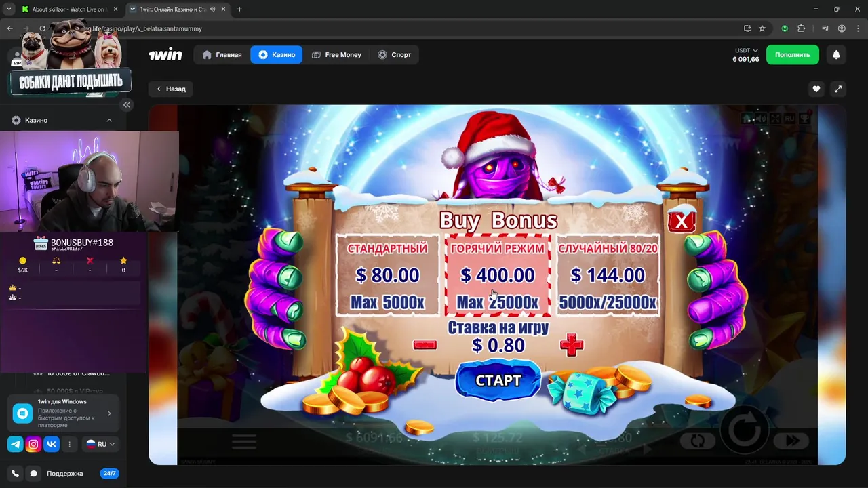Collapse the left sidebar panel
868x488 pixels.
127,104
